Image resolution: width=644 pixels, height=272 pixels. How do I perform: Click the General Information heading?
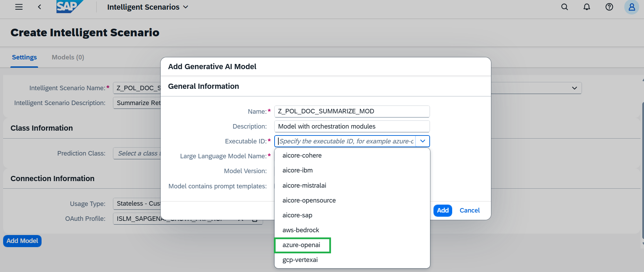click(x=204, y=86)
